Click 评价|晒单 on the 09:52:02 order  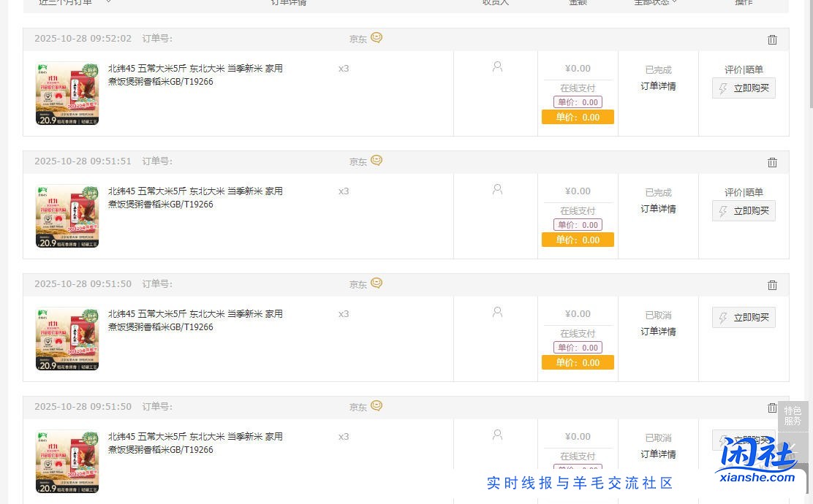(744, 70)
